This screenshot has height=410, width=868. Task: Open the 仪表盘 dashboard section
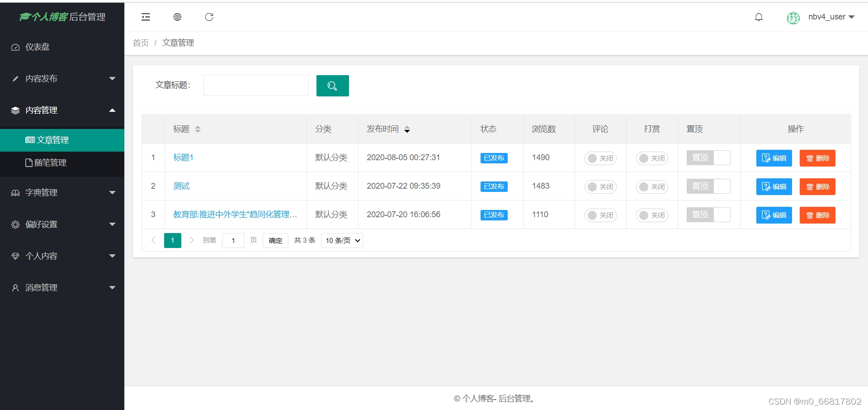(36, 47)
